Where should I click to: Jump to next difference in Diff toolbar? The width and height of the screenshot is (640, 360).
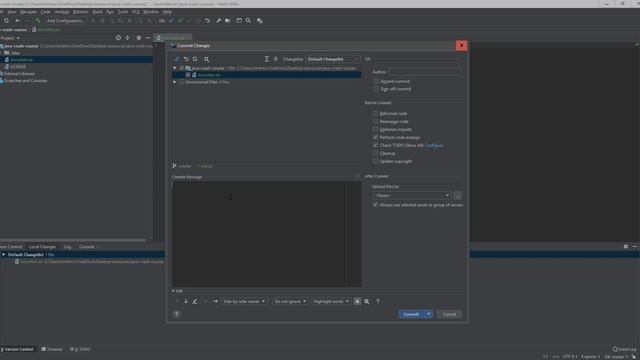pos(186,301)
